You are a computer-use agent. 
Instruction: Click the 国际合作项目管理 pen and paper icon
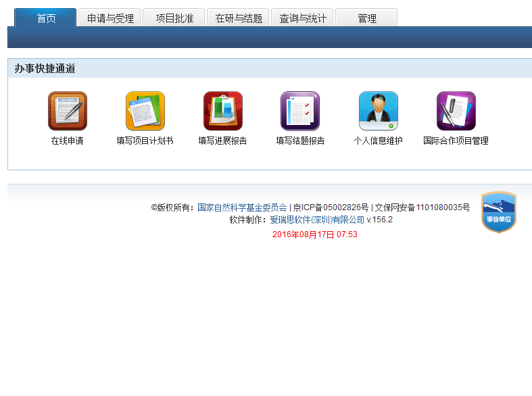[456, 111]
